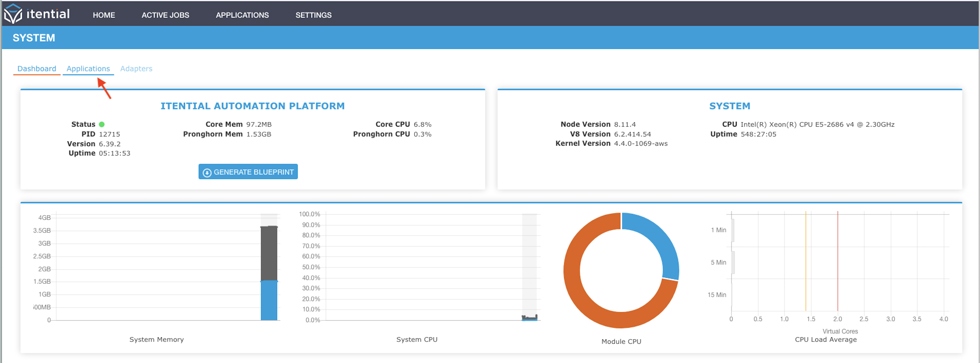Click the V8 Version value 6.2.414.54
The image size is (980, 363).
click(x=632, y=134)
